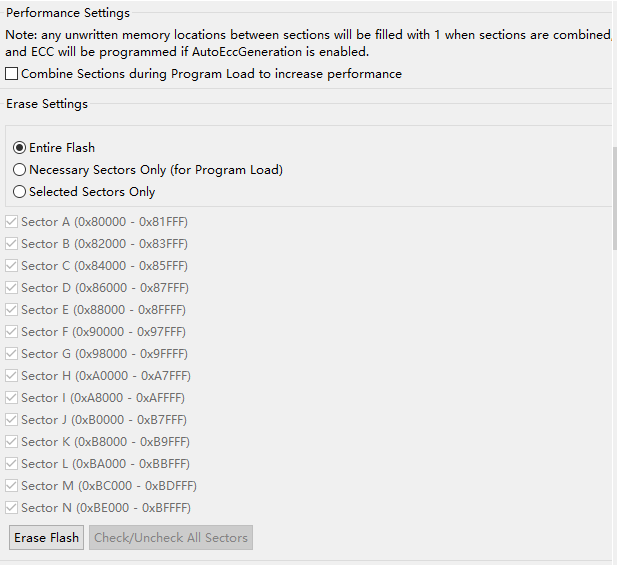617x565 pixels.
Task: Click the Erase Flash button
Action: (47, 538)
